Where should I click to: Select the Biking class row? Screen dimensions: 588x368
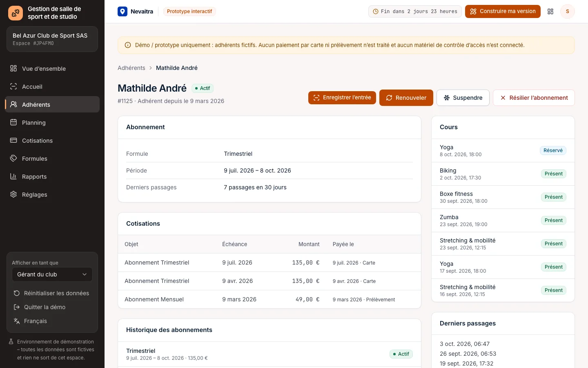click(x=503, y=174)
